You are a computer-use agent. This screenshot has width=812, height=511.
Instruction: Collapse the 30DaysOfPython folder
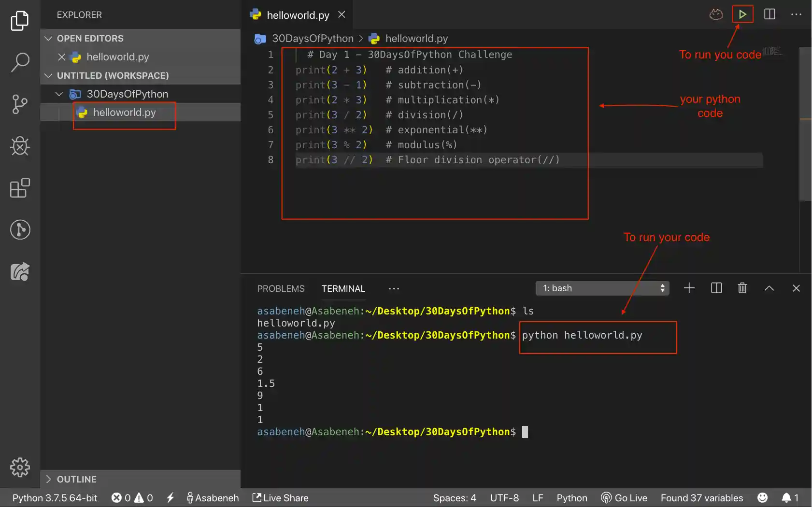pyautogui.click(x=59, y=94)
